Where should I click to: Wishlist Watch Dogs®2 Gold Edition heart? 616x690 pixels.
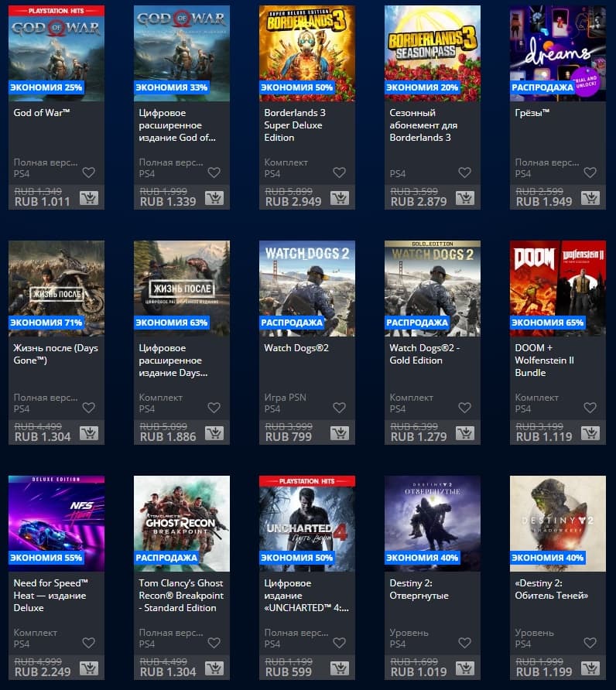tap(464, 408)
